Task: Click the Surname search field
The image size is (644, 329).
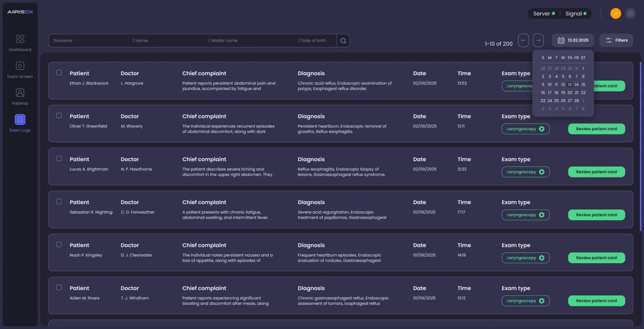Action: (90, 41)
